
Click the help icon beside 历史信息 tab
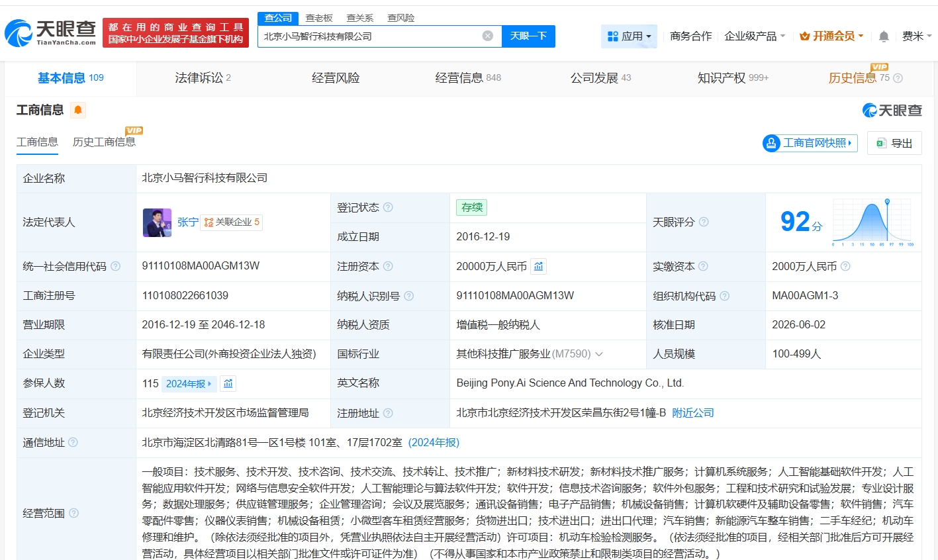click(898, 78)
